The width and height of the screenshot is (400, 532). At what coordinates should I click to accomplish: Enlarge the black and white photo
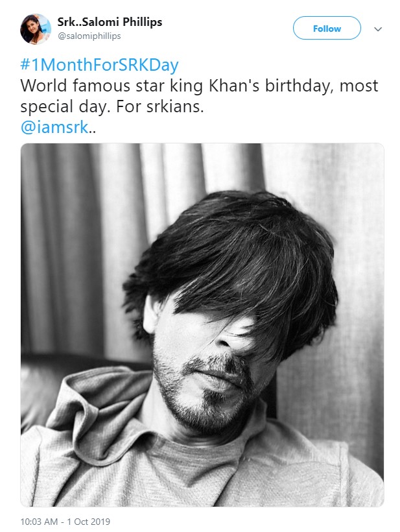202,324
